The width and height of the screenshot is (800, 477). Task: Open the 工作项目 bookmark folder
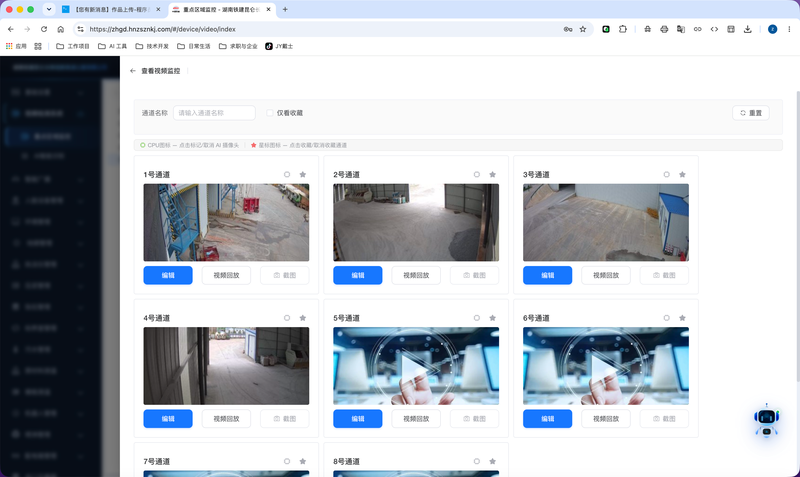72,46
